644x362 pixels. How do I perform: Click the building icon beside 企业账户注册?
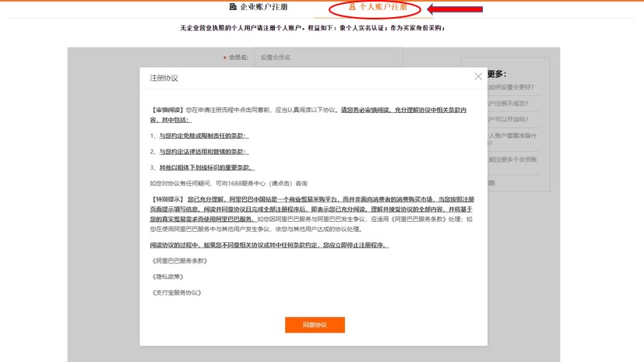(233, 6)
